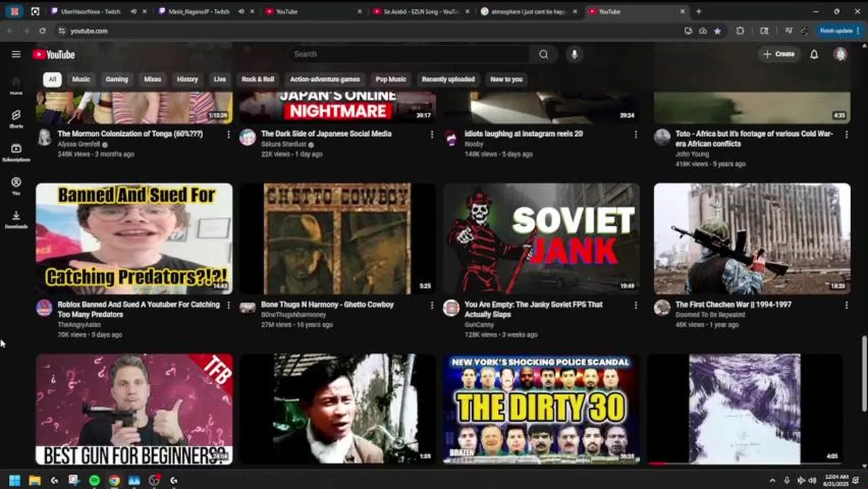Screen dimensions: 868x489
Task: Select the History filter chip
Action: pos(187,79)
